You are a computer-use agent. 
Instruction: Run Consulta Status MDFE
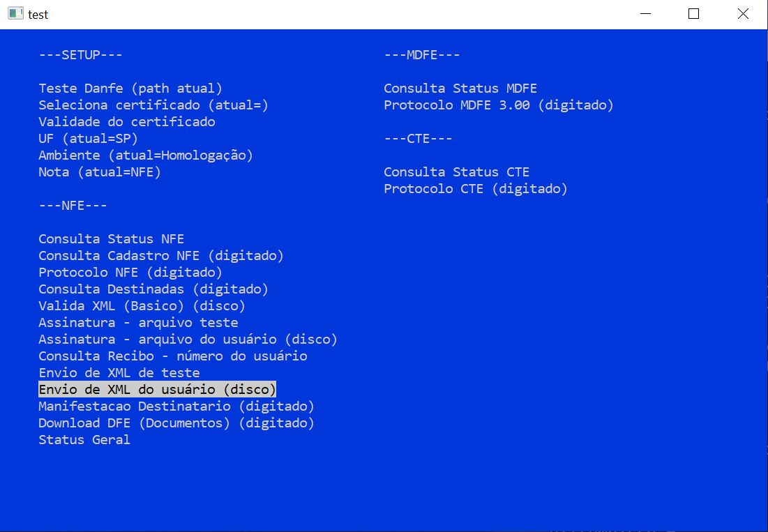(460, 89)
